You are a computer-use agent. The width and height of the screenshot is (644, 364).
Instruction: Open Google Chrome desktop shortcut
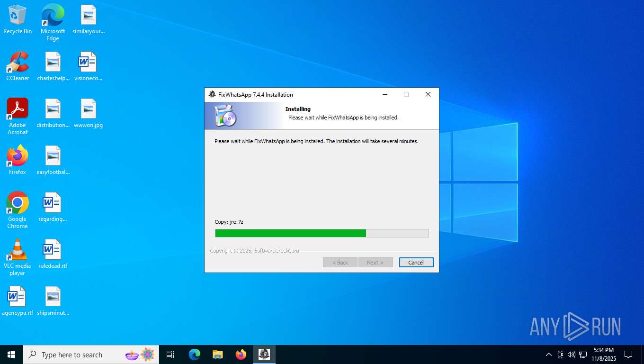coord(18,210)
